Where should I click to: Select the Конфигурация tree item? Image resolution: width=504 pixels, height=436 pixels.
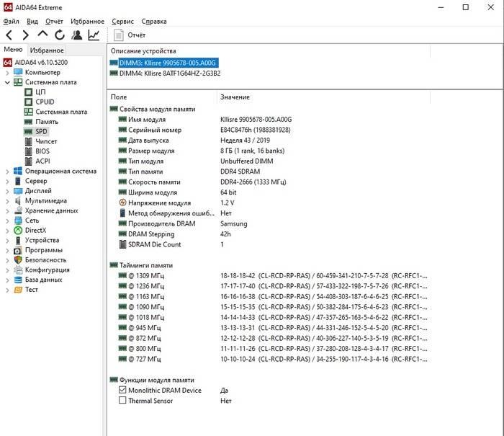(x=48, y=270)
